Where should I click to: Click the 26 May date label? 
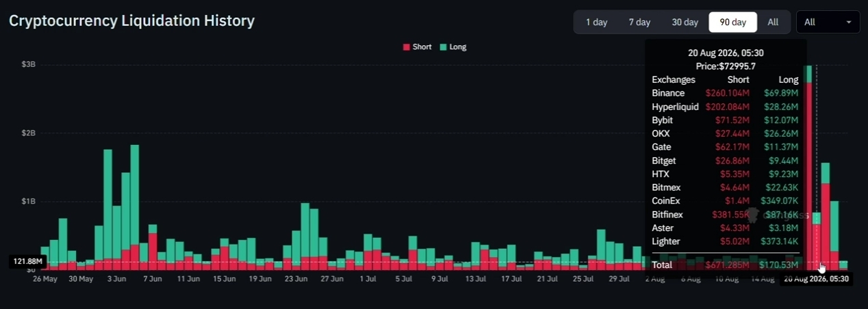(45, 279)
